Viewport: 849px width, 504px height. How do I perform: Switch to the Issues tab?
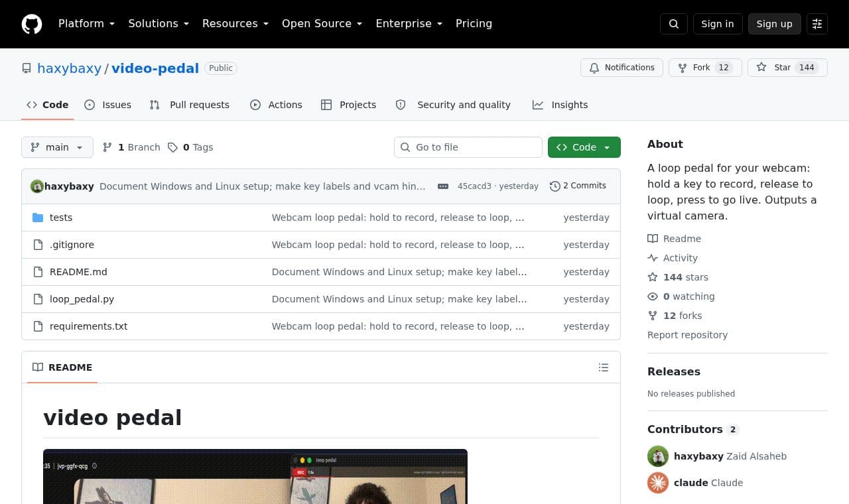click(108, 105)
